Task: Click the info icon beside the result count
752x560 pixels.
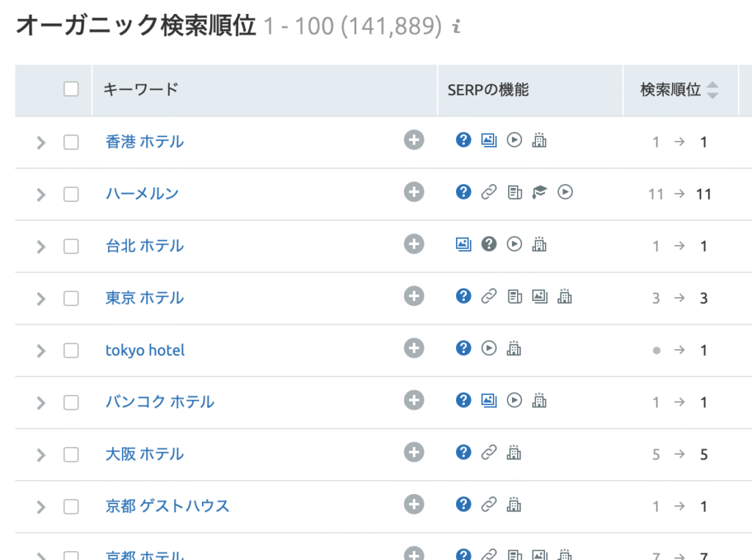Action: (456, 28)
